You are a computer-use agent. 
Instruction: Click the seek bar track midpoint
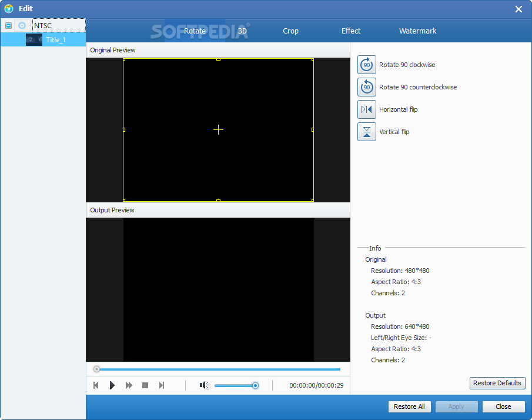click(x=218, y=369)
